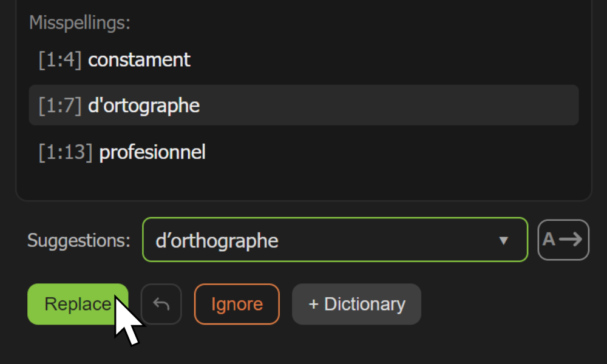
Task: Click the empty right side of the constament row
Action: coord(387,59)
